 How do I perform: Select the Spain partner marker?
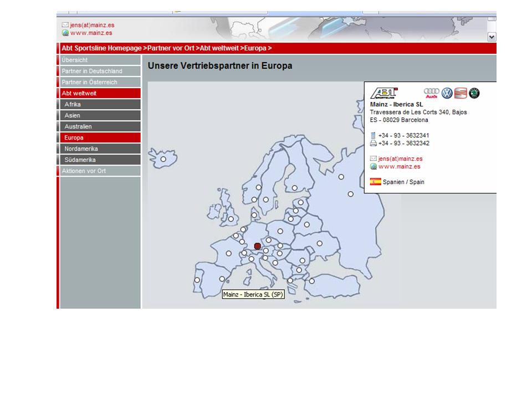[222, 279]
